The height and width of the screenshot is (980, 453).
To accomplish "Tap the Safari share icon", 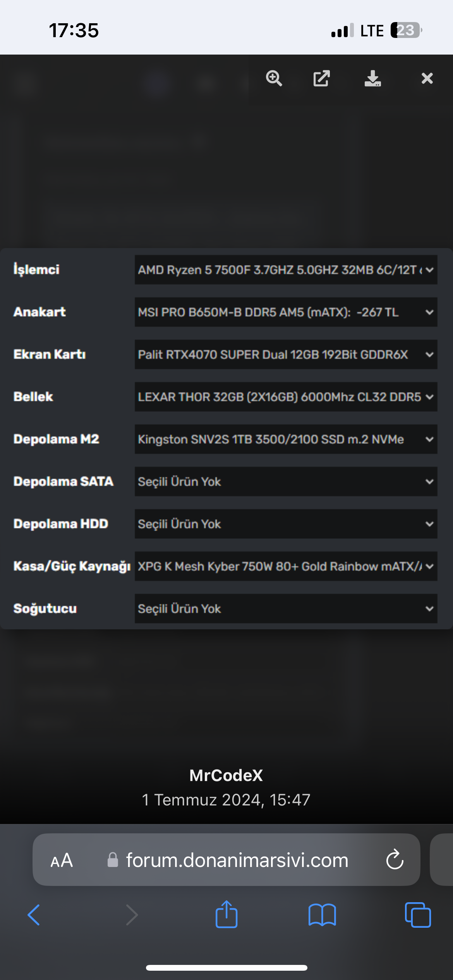I will click(226, 915).
